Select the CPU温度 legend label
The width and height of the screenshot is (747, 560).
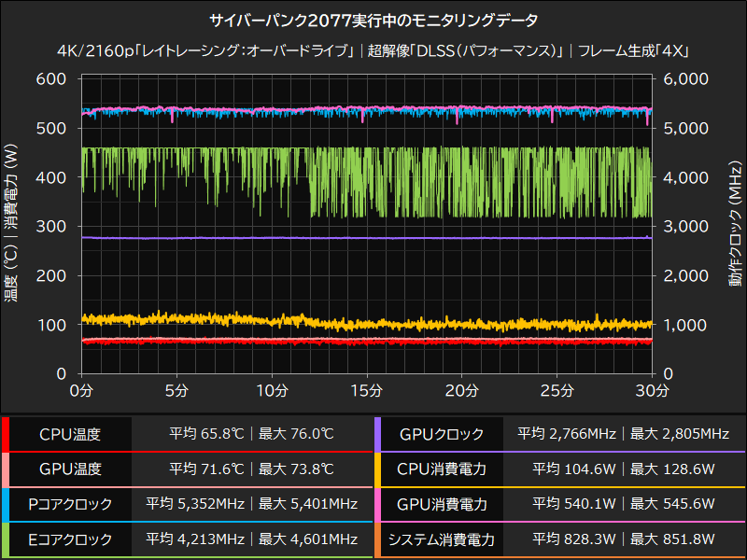[x=70, y=434]
